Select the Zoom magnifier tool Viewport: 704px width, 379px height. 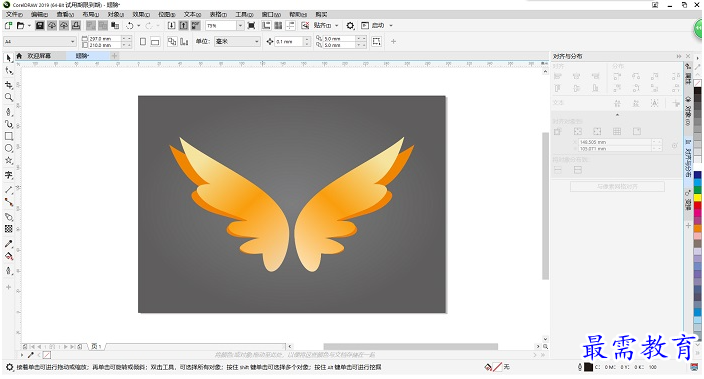click(9, 97)
